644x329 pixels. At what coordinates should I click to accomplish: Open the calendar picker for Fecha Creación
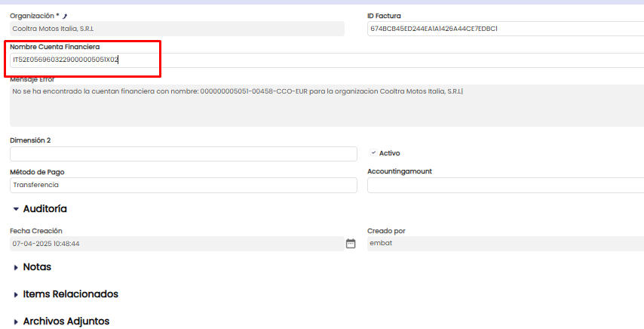(350, 244)
